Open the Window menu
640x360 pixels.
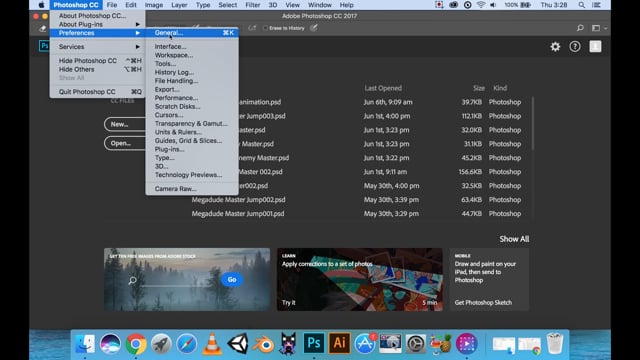click(320, 5)
